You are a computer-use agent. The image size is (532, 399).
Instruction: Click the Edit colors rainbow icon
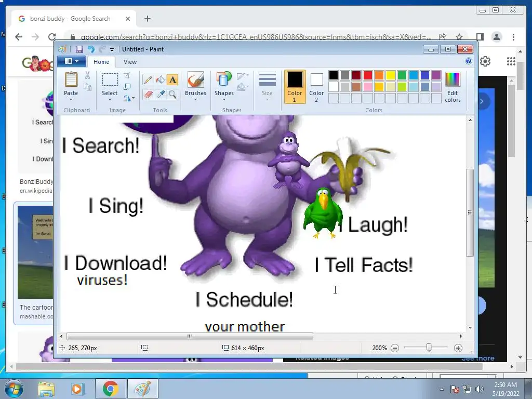[453, 79]
